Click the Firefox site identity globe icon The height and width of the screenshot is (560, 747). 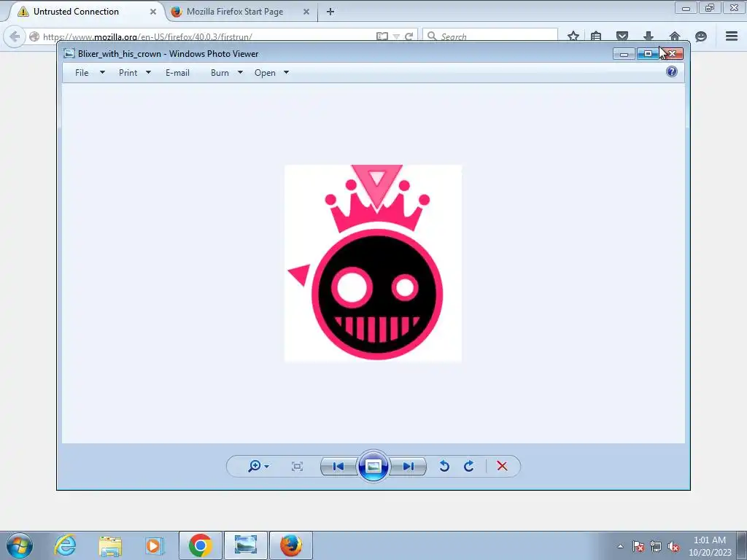tap(34, 36)
